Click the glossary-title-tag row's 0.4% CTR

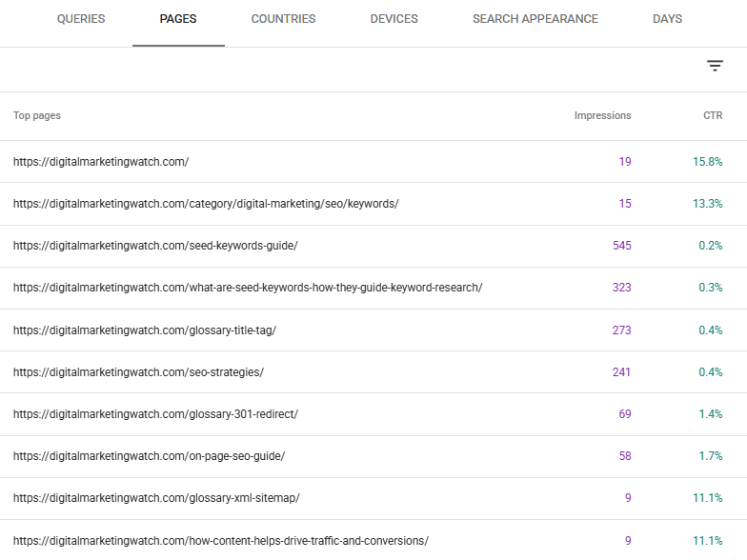coord(711,330)
